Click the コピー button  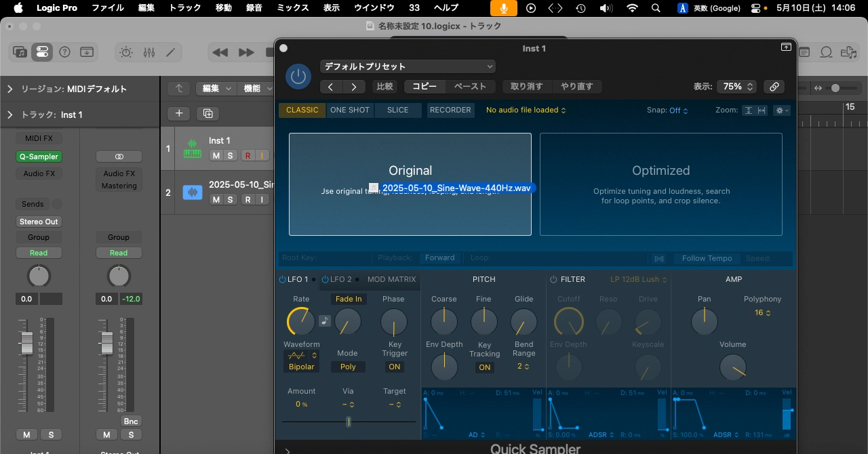425,87
